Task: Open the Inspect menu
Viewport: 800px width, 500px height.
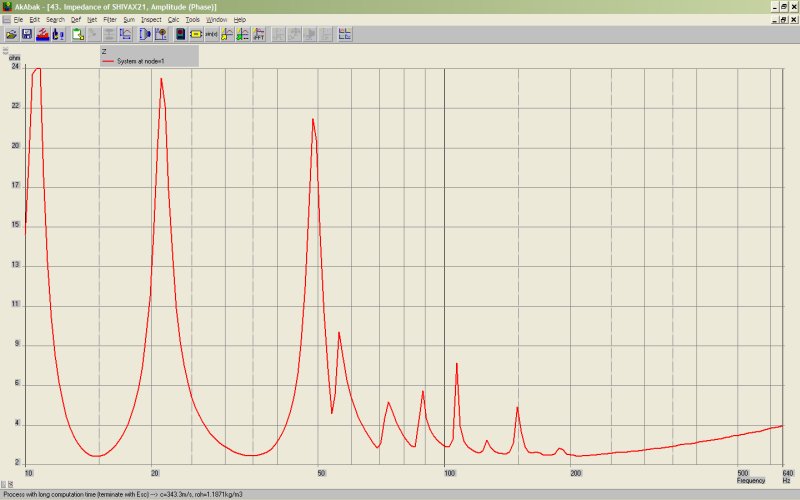Action: (x=151, y=19)
